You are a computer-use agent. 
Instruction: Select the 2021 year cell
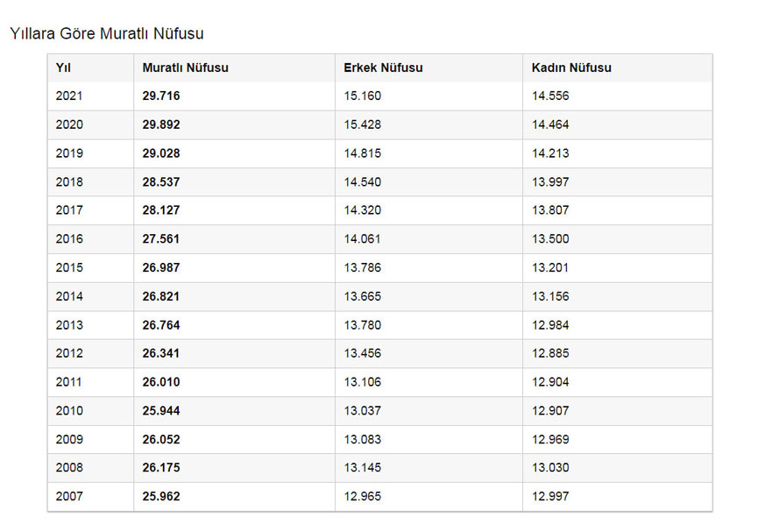click(69, 96)
